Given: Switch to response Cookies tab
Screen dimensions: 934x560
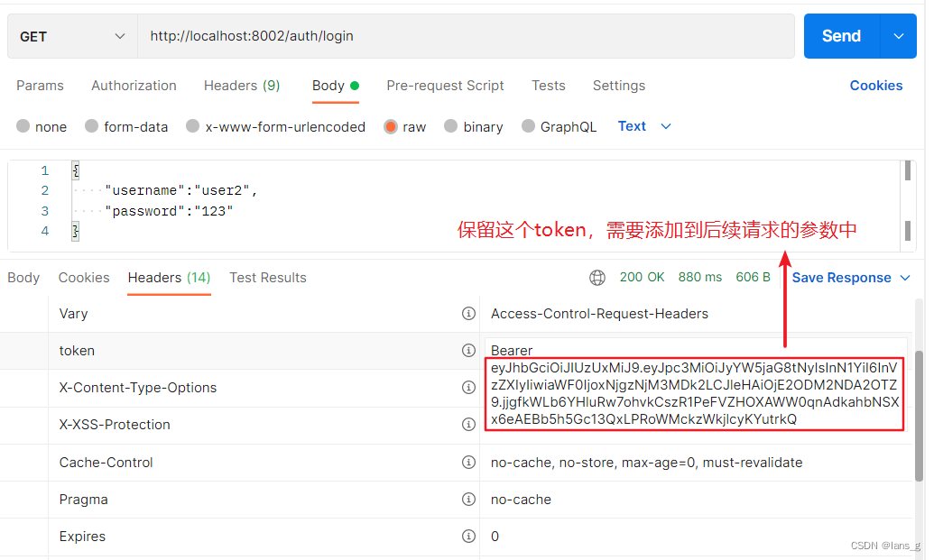Looking at the screenshot, I should [84, 278].
